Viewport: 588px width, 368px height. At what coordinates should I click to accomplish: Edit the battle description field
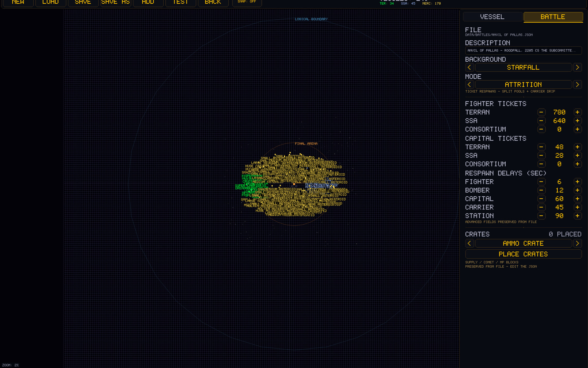(x=523, y=51)
